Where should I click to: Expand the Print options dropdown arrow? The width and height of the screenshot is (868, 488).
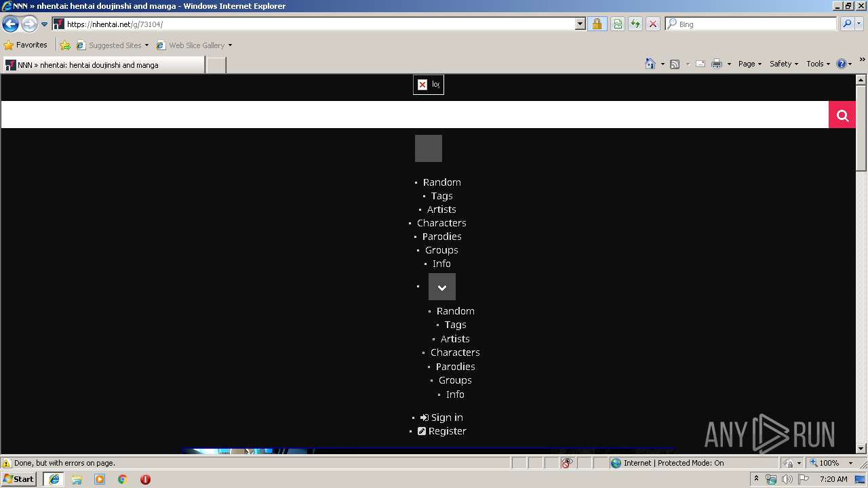[x=729, y=64]
